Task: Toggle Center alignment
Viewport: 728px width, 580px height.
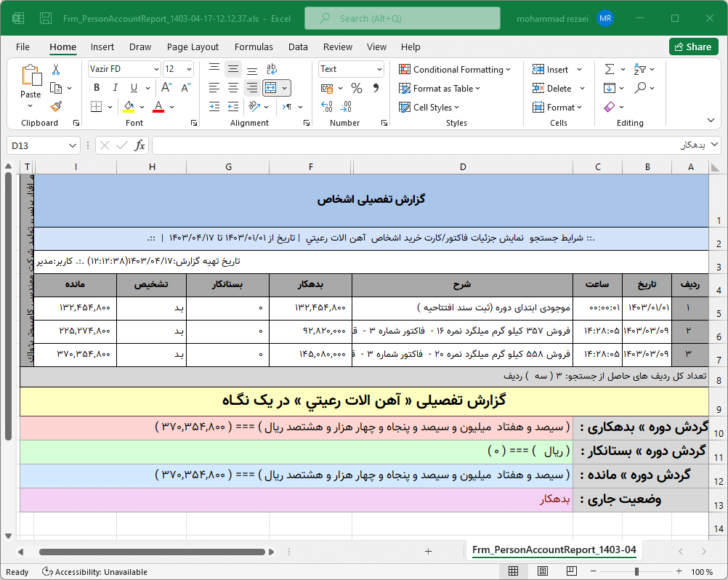Action: click(x=233, y=88)
